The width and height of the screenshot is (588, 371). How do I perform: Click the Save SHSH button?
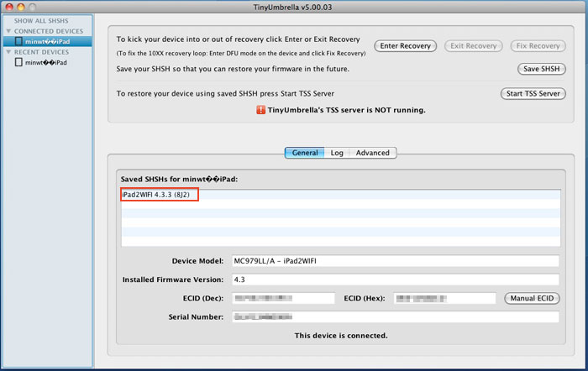coord(542,69)
